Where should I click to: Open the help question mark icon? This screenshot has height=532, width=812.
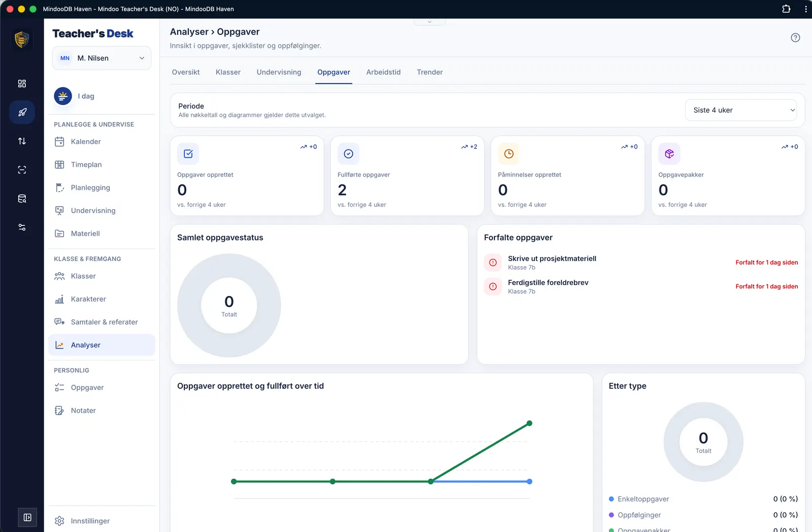pos(795,38)
